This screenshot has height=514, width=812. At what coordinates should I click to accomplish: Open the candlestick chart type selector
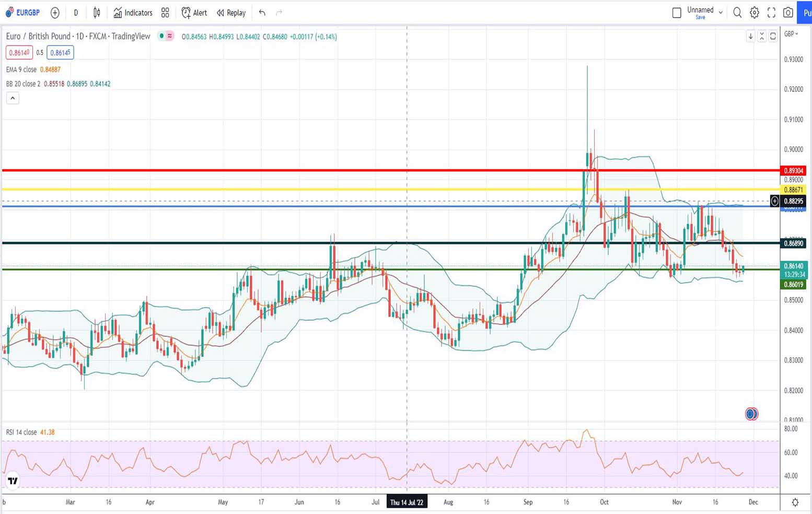[96, 13]
